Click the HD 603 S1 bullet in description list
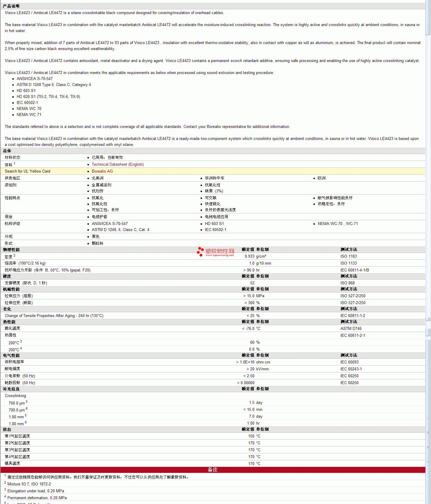 pyautogui.click(x=26, y=90)
